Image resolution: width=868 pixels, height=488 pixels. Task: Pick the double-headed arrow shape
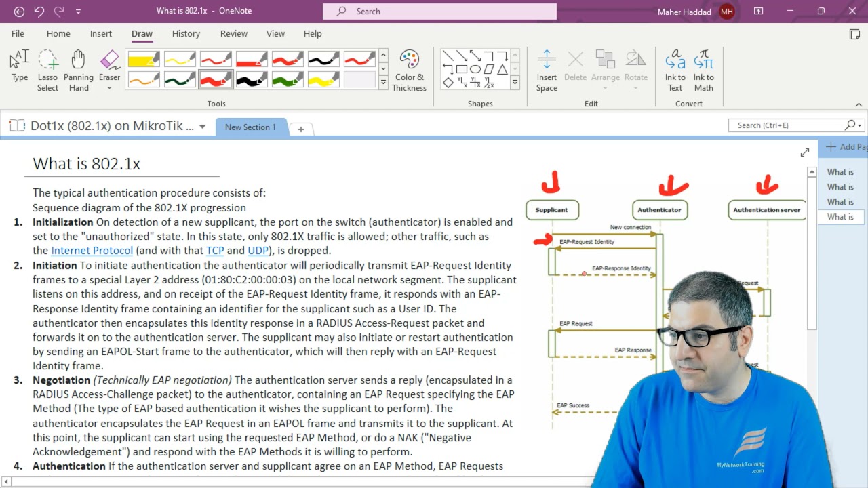point(475,56)
